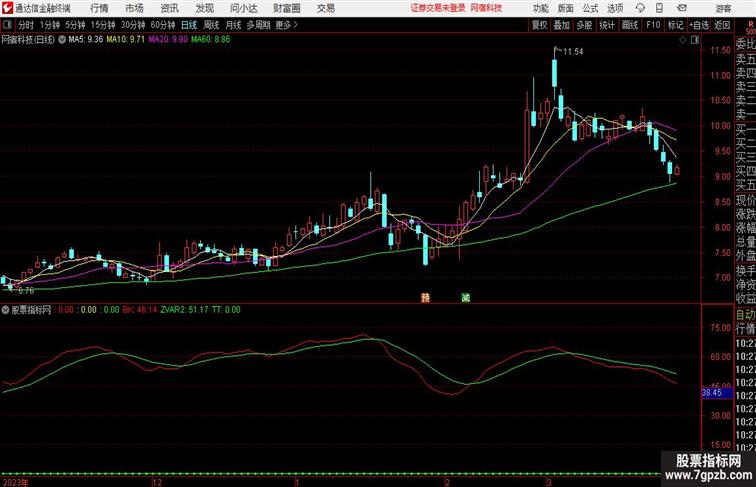Click the BK: 46.14 indicator value
Screen dimensions: 756x487
(x=140, y=310)
